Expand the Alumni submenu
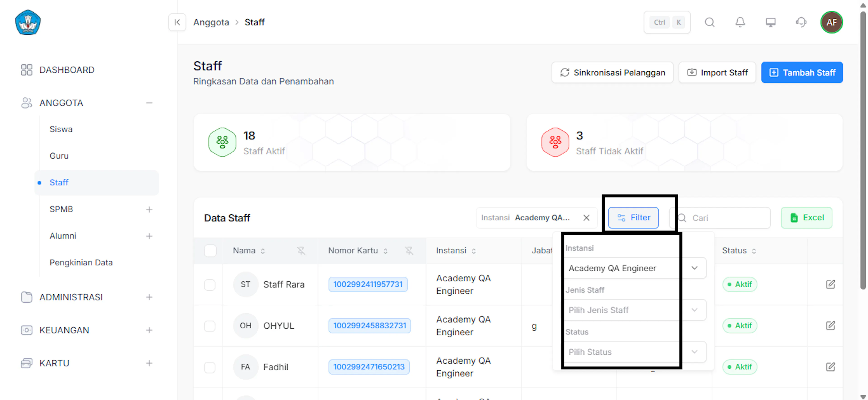Viewport: 868px width, 400px height. coord(149,236)
